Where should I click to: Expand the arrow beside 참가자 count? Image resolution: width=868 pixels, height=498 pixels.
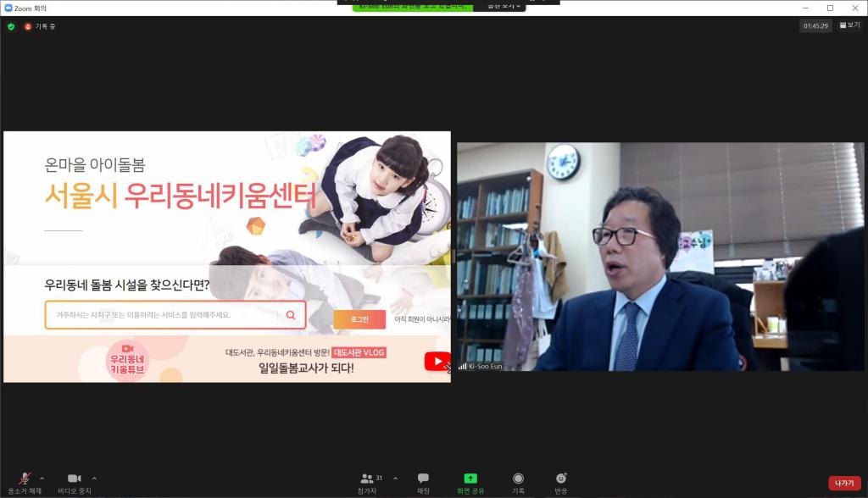(x=395, y=479)
